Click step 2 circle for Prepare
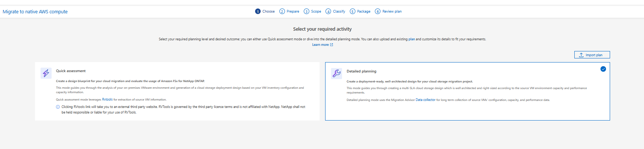The image size is (644, 149). (282, 11)
